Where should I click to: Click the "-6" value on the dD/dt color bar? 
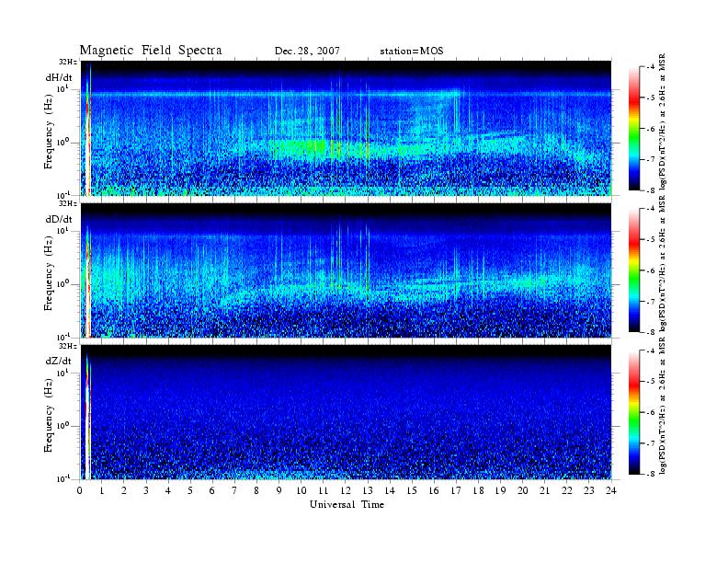(x=652, y=270)
